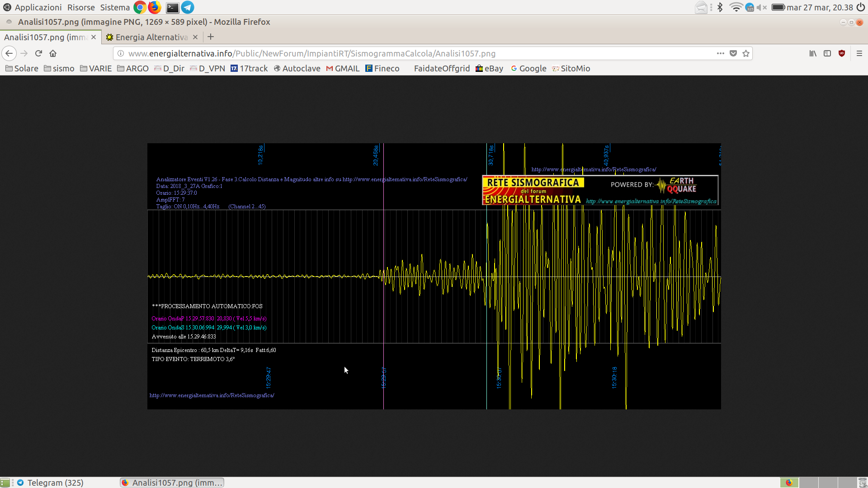Viewport: 868px width, 488px height.
Task: Open the D_Dir bookmark
Action: click(169, 68)
